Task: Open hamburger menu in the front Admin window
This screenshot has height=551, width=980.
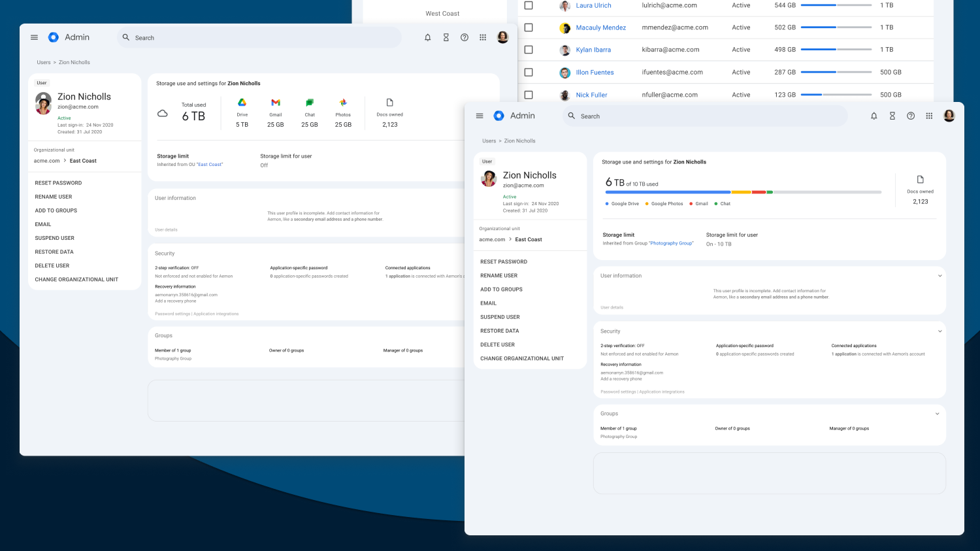Action: point(480,116)
